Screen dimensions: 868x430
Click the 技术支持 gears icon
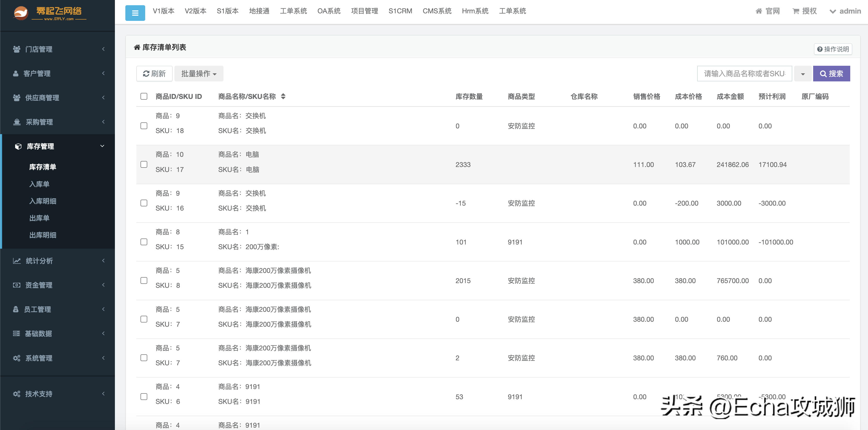coord(16,394)
